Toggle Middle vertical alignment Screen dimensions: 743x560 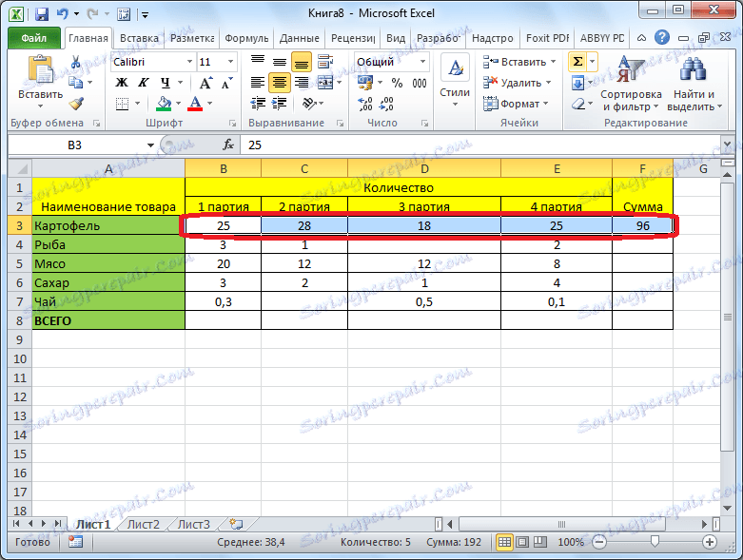pos(279,62)
